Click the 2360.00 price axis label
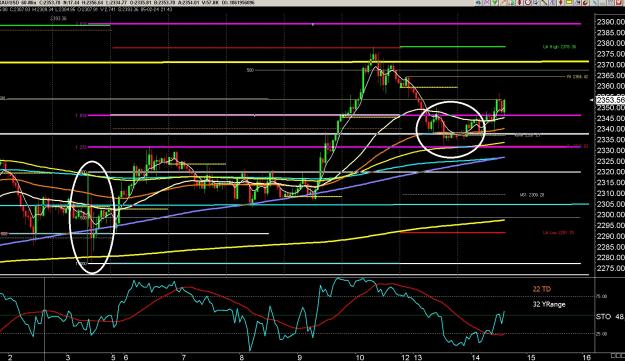 click(x=610, y=86)
